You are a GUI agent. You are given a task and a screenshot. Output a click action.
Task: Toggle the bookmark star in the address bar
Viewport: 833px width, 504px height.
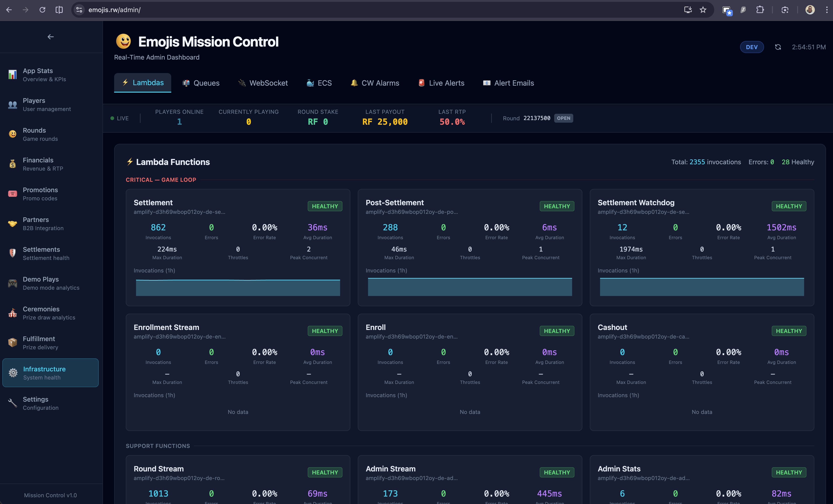click(x=703, y=10)
